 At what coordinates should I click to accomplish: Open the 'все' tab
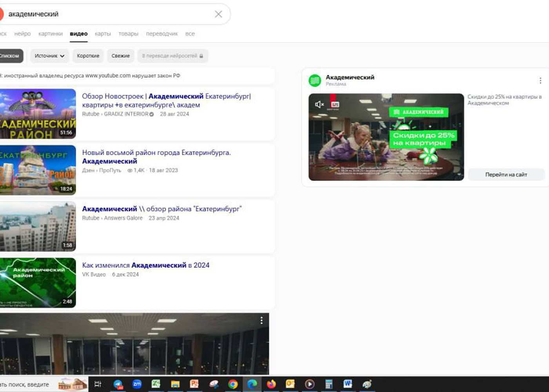pos(190,34)
